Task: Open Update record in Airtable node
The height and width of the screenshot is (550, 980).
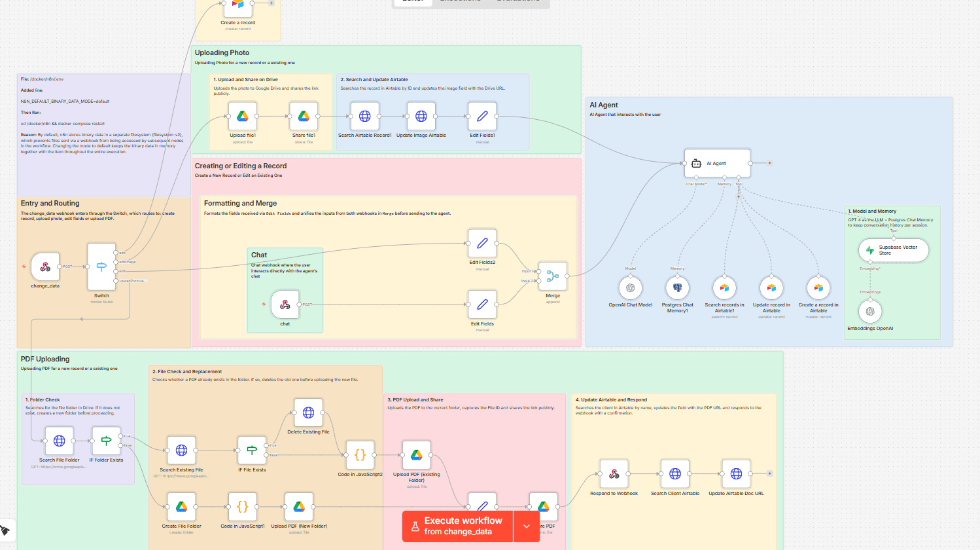Action: point(771,287)
